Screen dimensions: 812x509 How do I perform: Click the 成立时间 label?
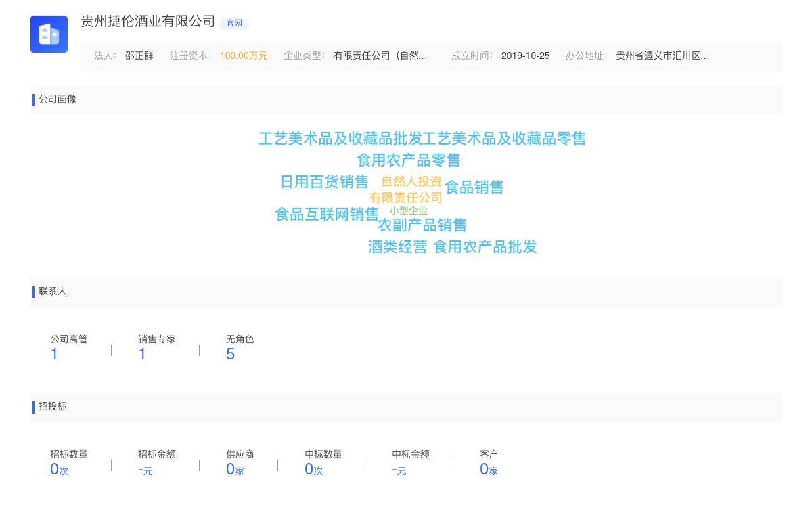coord(472,56)
